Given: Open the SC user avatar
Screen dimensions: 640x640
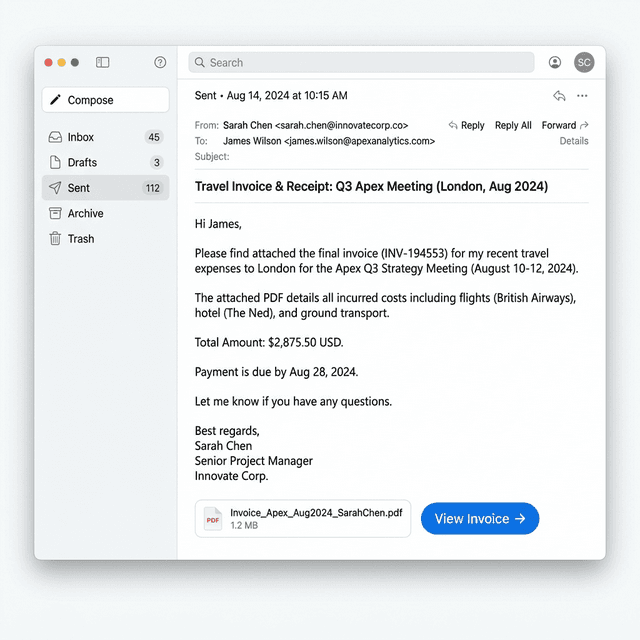Looking at the screenshot, I should tap(584, 62).
